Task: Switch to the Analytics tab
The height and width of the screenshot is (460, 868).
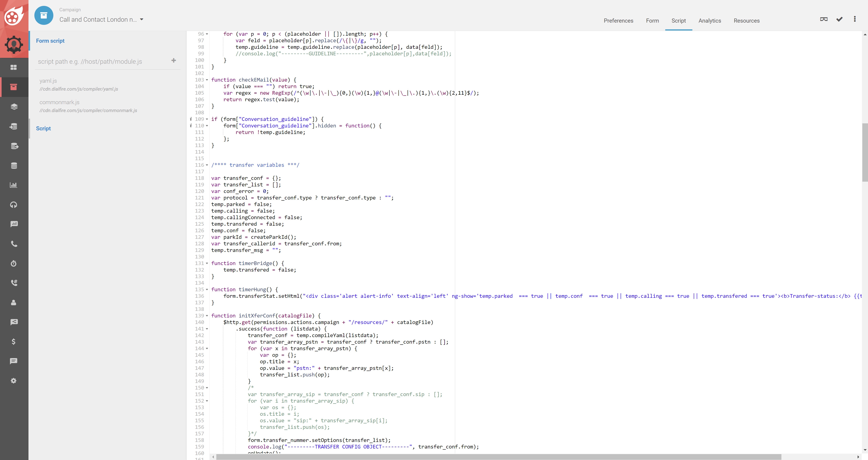Action: [x=710, y=21]
